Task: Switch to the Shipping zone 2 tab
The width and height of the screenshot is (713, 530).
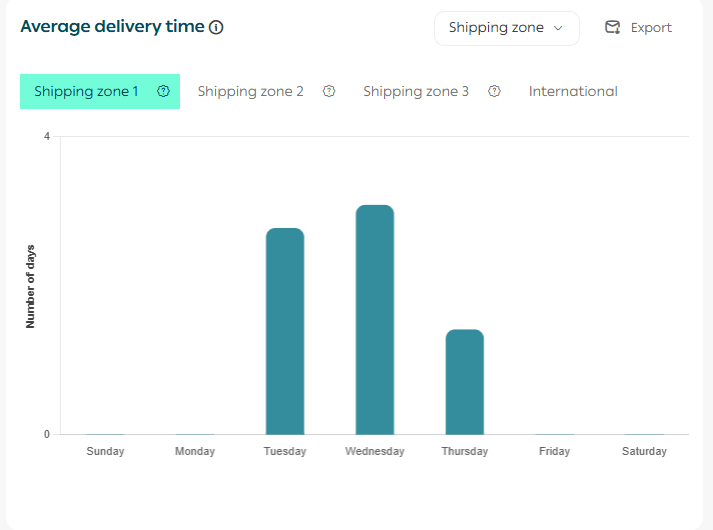Action: coord(251,91)
